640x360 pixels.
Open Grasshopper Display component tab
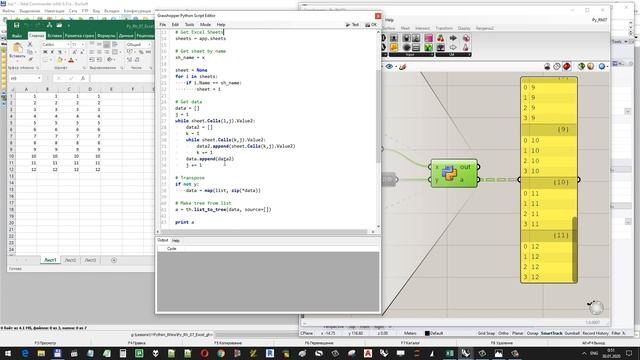[x=464, y=28]
